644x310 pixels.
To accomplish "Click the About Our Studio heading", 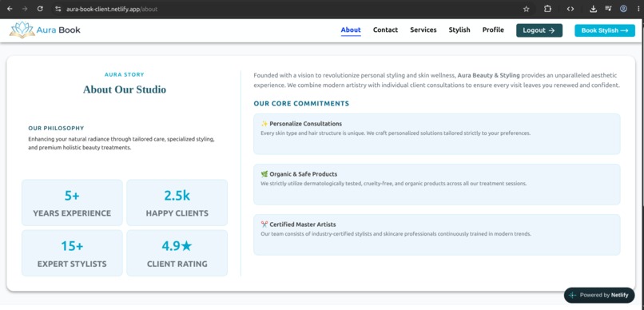I will pyautogui.click(x=125, y=89).
